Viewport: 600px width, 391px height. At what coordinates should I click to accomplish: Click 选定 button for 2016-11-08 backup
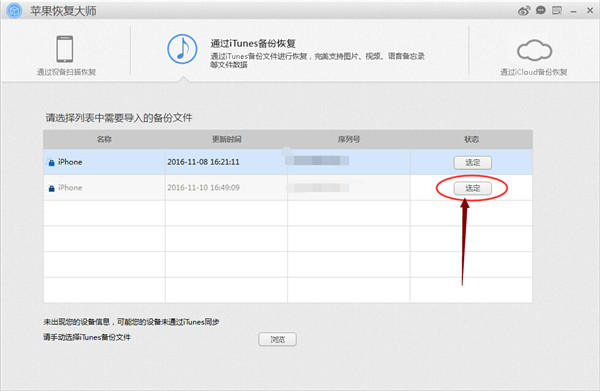tap(473, 163)
